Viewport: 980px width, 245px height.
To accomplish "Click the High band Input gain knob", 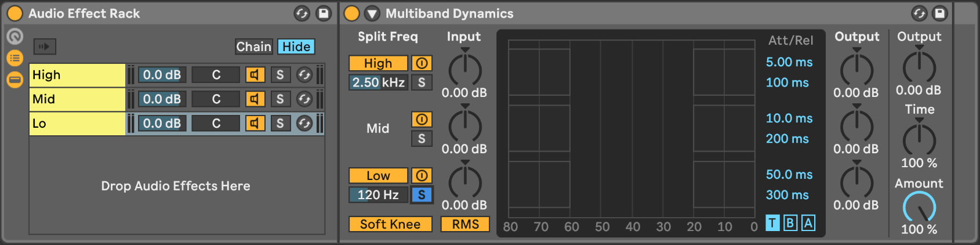I will pyautogui.click(x=465, y=69).
